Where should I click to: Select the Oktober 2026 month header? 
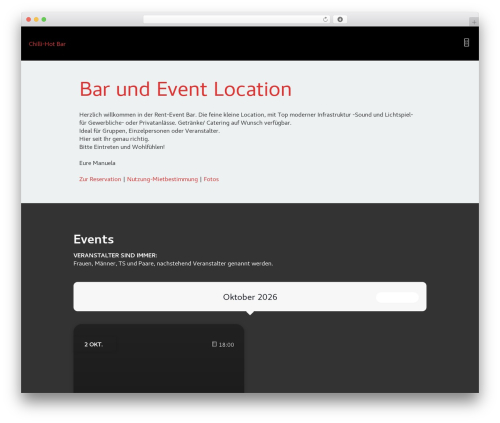pos(250,297)
